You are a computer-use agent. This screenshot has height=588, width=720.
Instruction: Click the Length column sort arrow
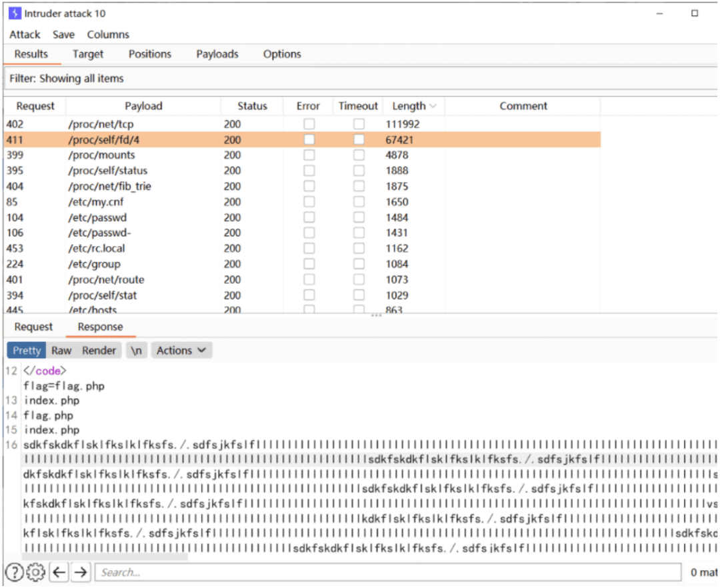(433, 107)
